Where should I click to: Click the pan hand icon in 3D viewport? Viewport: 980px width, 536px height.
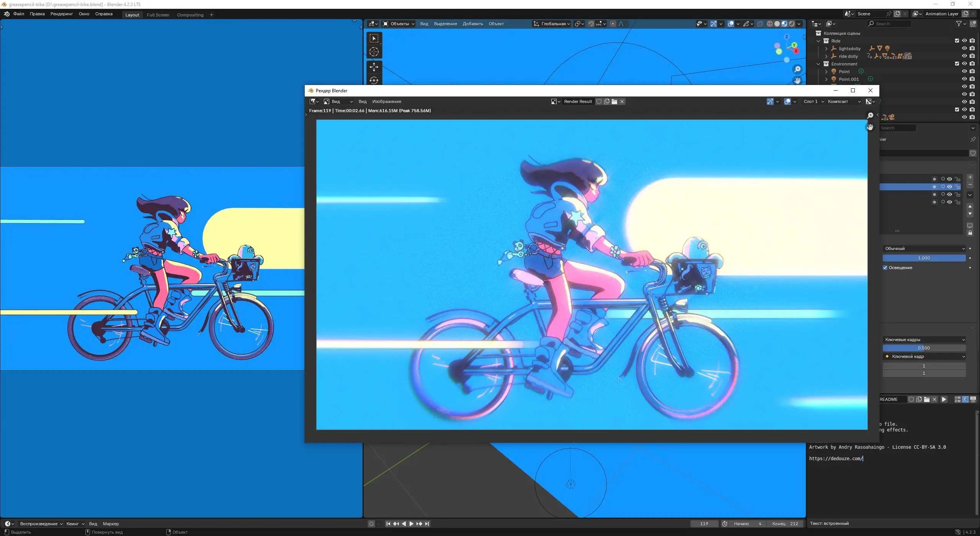click(797, 80)
